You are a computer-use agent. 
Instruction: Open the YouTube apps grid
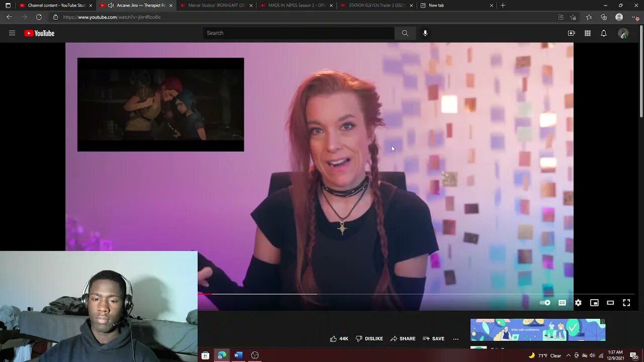pos(588,33)
